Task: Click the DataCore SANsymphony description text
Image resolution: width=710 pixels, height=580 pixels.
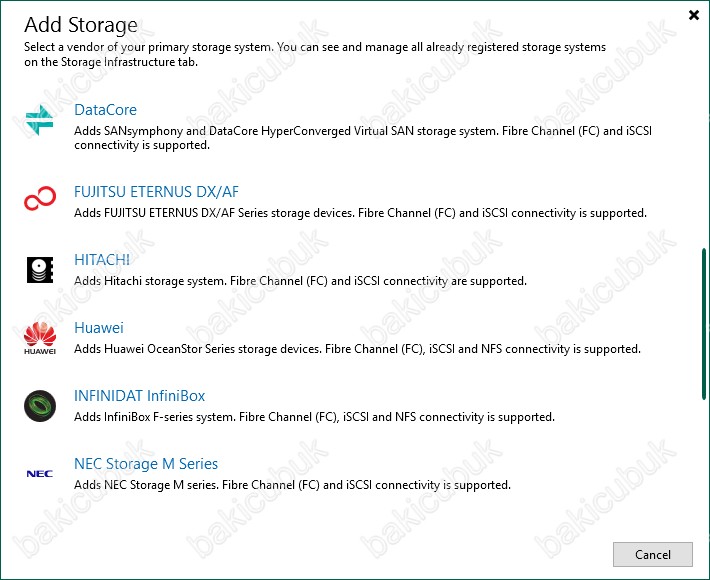Action: [363, 138]
